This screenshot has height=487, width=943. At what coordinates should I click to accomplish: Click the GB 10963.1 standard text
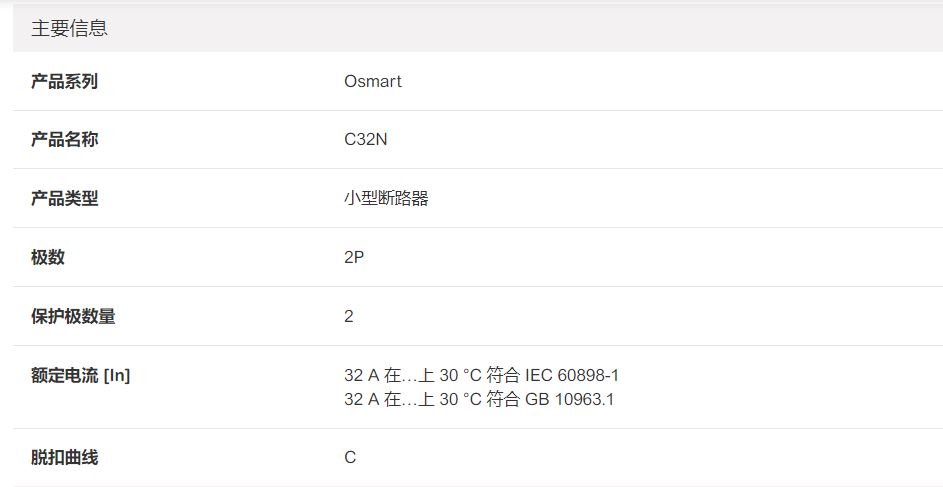569,400
